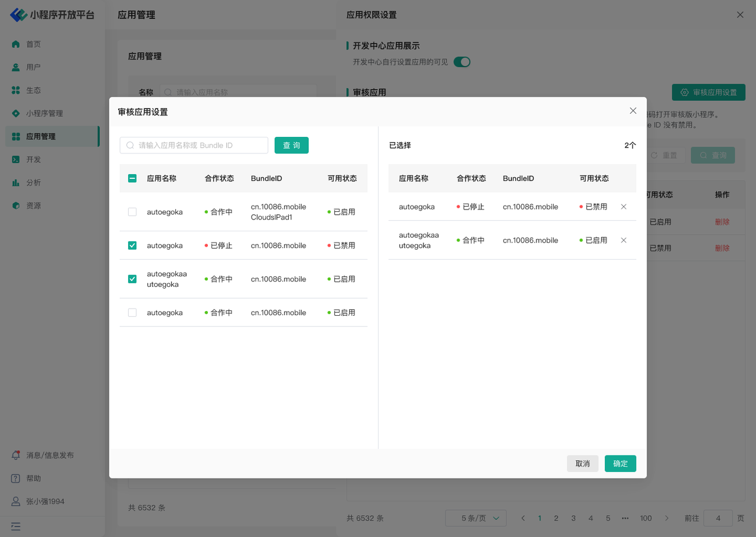Click the notification bell icon for 消息/信息发布

coord(16,456)
